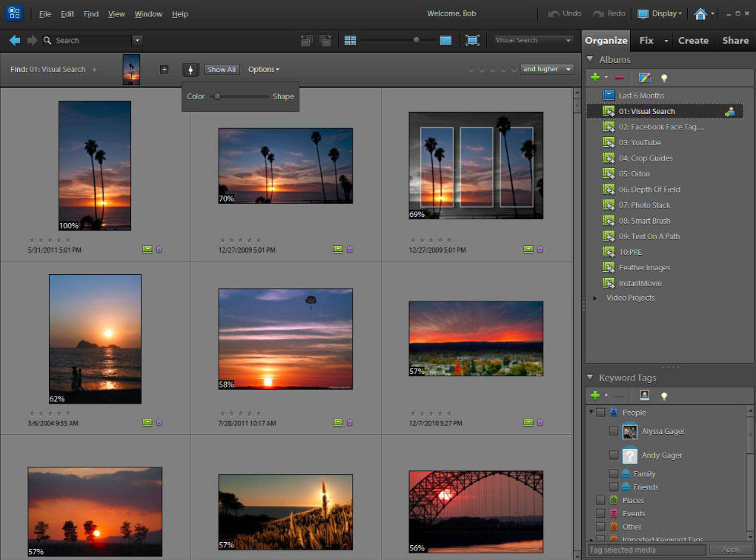The image size is (756, 560).
Task: Click the rotate left icon in the toolbar
Action: tap(306, 41)
